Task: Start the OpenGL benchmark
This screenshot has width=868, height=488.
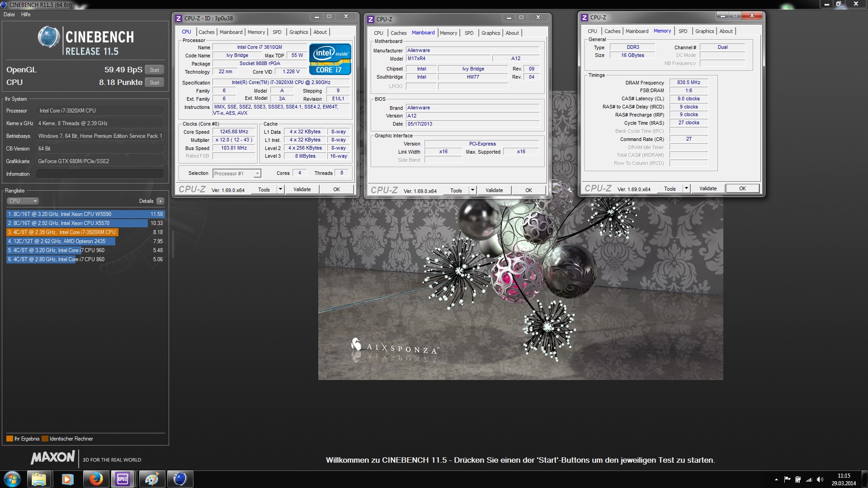Action: point(155,70)
